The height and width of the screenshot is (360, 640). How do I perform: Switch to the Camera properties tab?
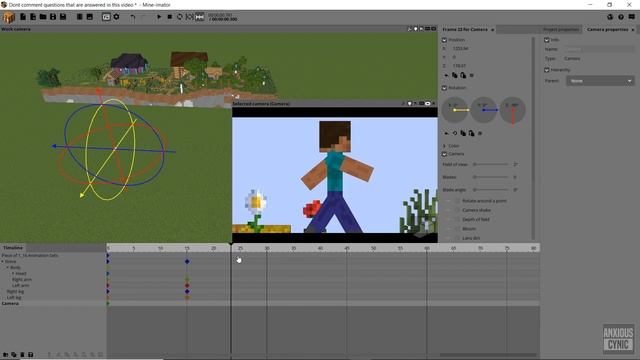pyautogui.click(x=607, y=29)
